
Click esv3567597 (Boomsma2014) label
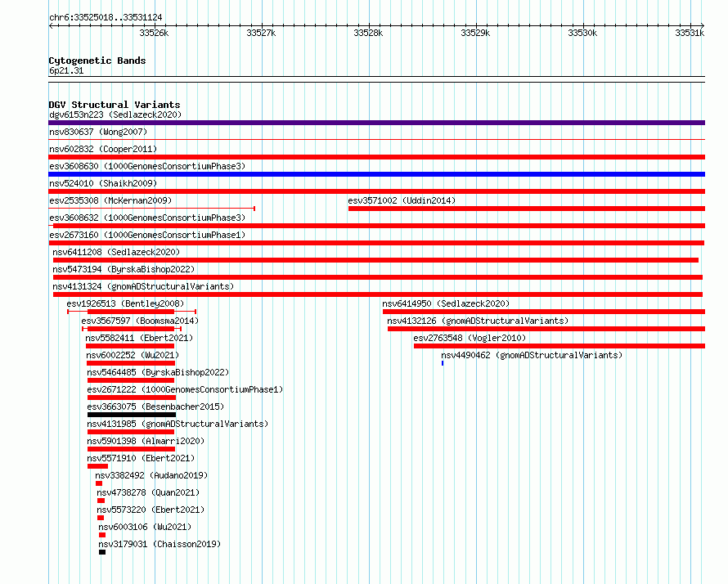[x=140, y=321]
